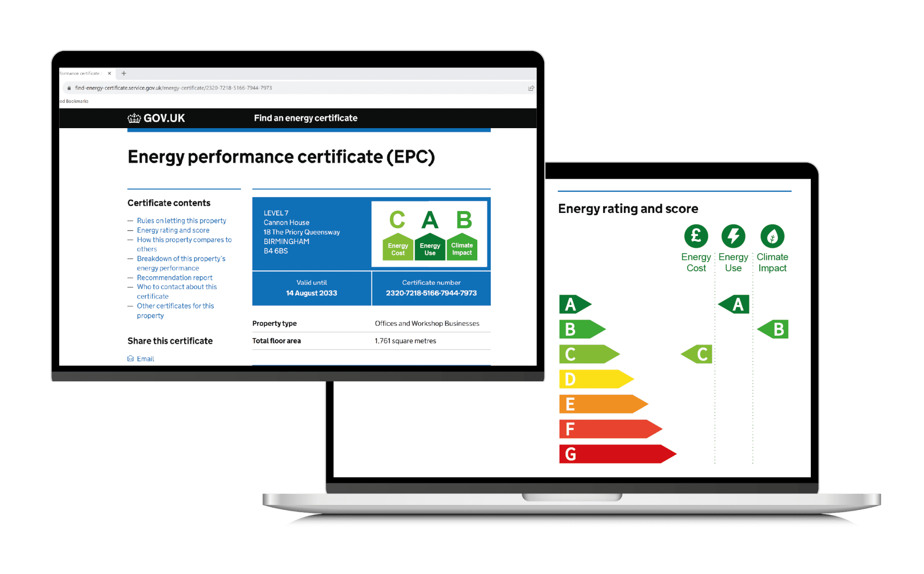
Task: Click Find an energy certificate header link
Action: pos(305,118)
